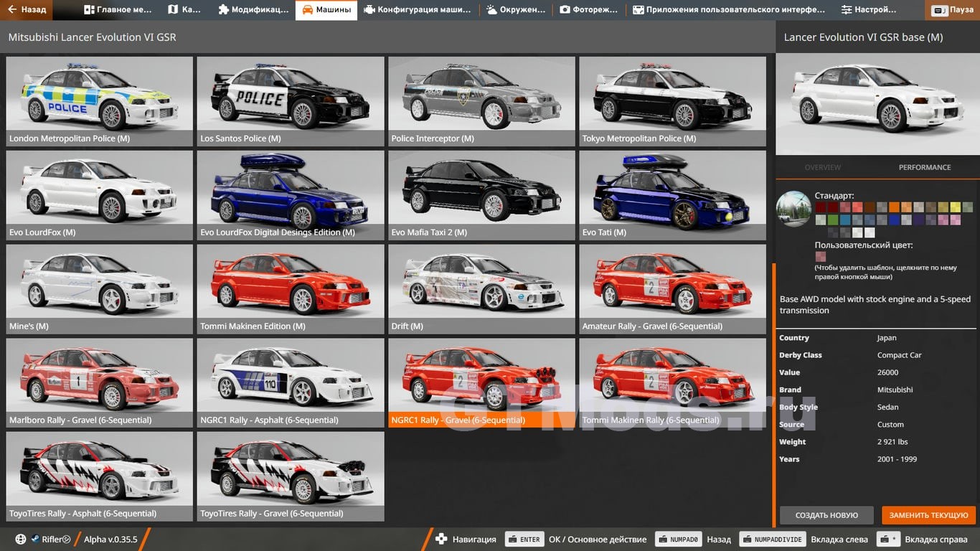Open Фоторежим tab with camera icon
The width and height of the screenshot is (980, 551).
coord(588,10)
